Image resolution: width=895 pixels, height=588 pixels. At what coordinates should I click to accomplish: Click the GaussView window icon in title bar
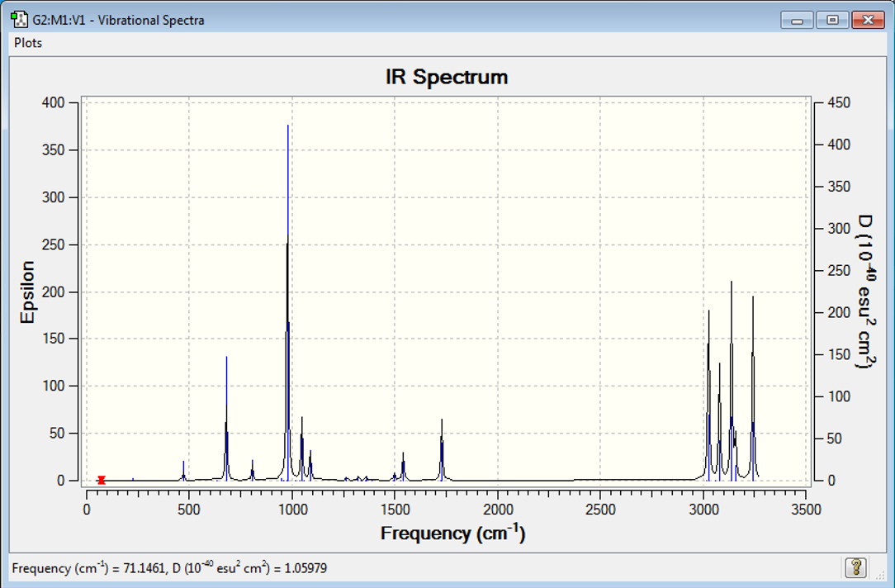(x=20, y=20)
